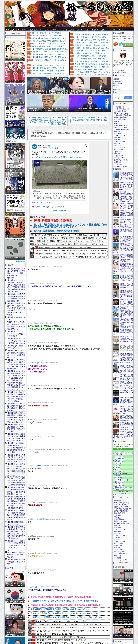The height and width of the screenshot is (644, 138).
Task: Open category Twitterまとめ (929)
Action: pyautogui.click(x=121, y=111)
